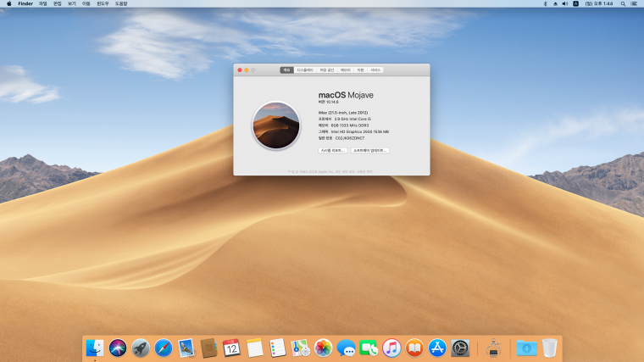Click the 시스템 리포트 (System Report) button
The width and height of the screenshot is (644, 362).
[333, 150]
